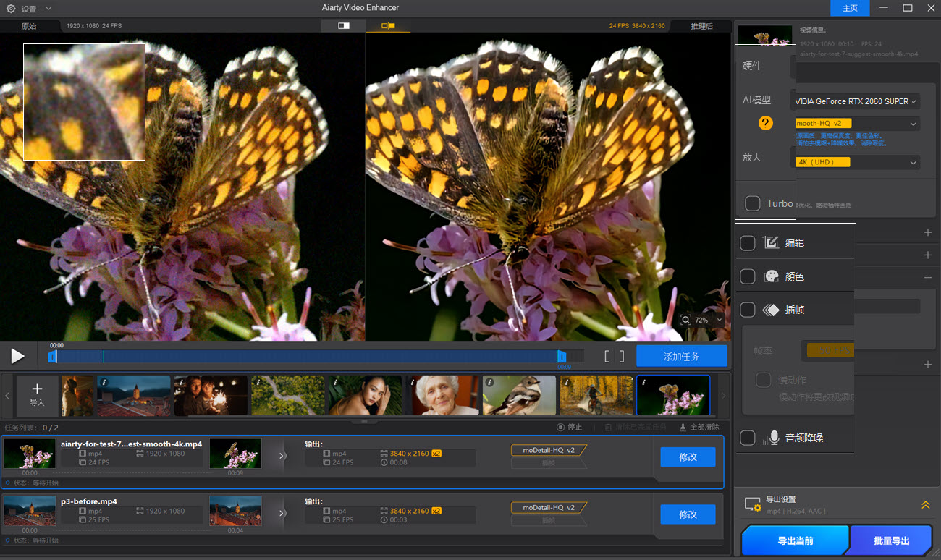Screen dimensions: 941x560
Task: Click 3840 x 2160 output in p3-before.mp4 task
Action: 410,511
